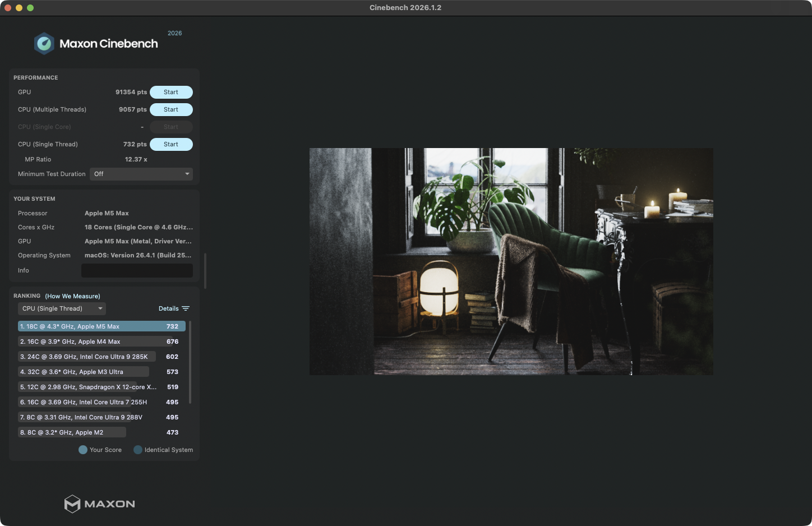The height and width of the screenshot is (526, 812).
Task: Start the GPU benchmark
Action: 171,92
